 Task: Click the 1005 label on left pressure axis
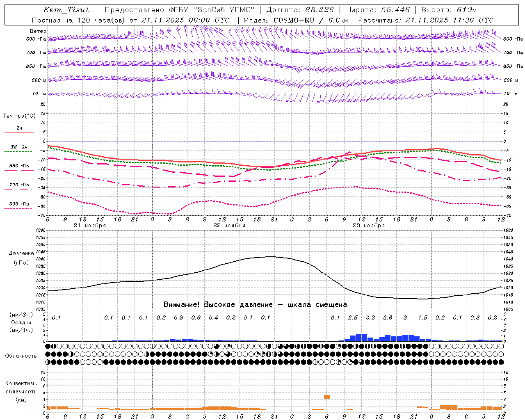coord(41,309)
